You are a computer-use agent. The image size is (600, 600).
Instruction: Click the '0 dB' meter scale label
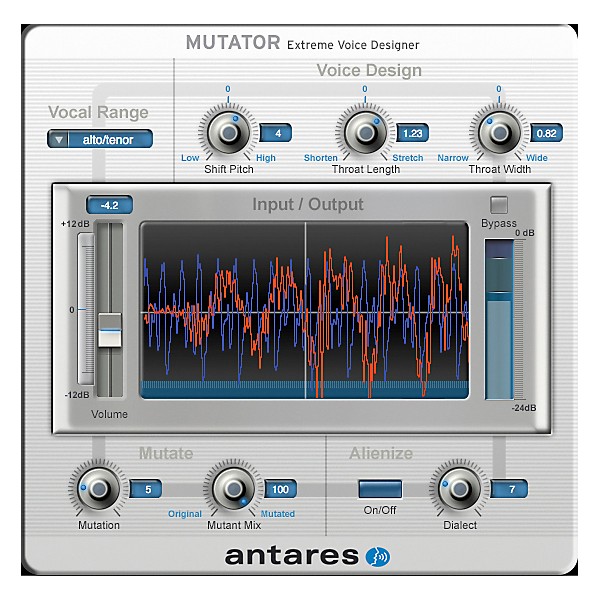click(525, 233)
